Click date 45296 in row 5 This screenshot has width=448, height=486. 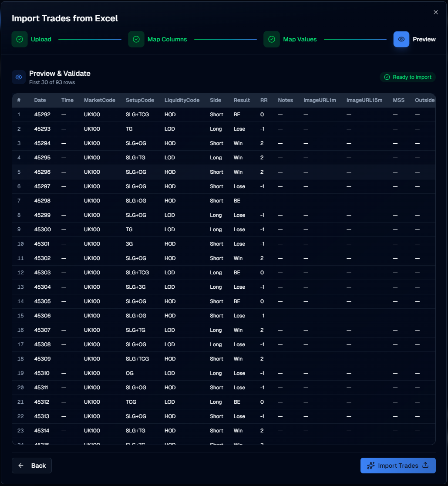click(x=42, y=172)
